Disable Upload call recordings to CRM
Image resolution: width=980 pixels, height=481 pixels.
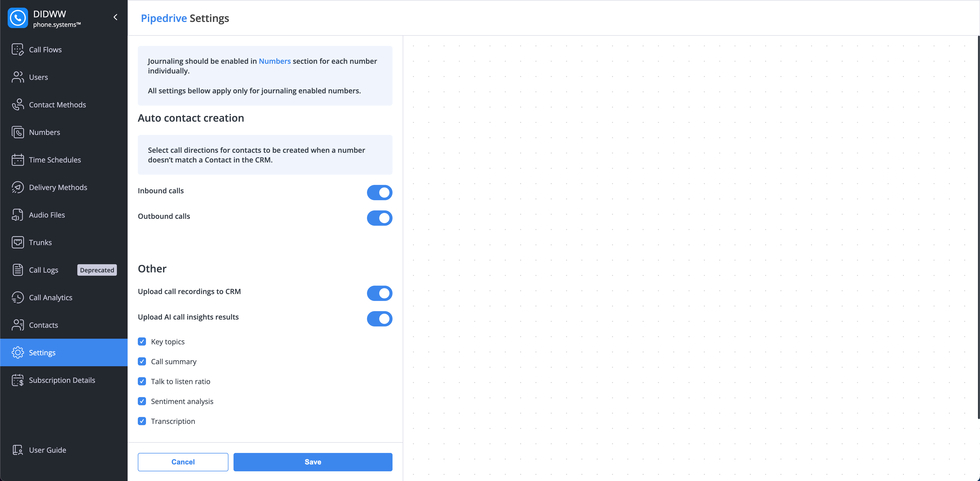click(x=379, y=293)
